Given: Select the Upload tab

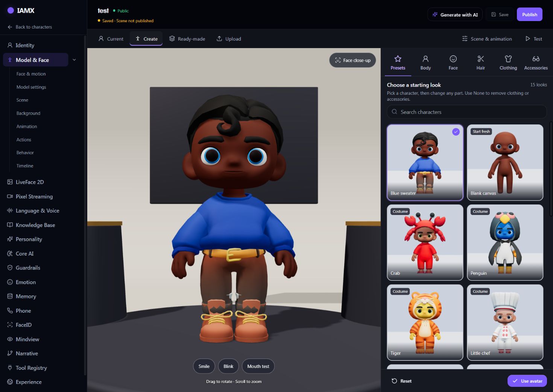Looking at the screenshot, I should pos(229,39).
